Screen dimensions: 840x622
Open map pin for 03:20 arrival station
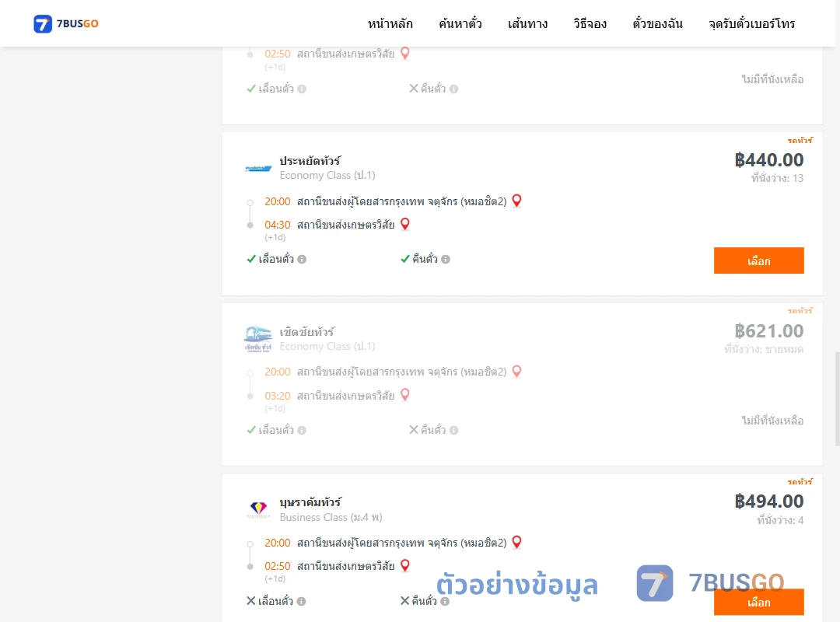(x=405, y=395)
